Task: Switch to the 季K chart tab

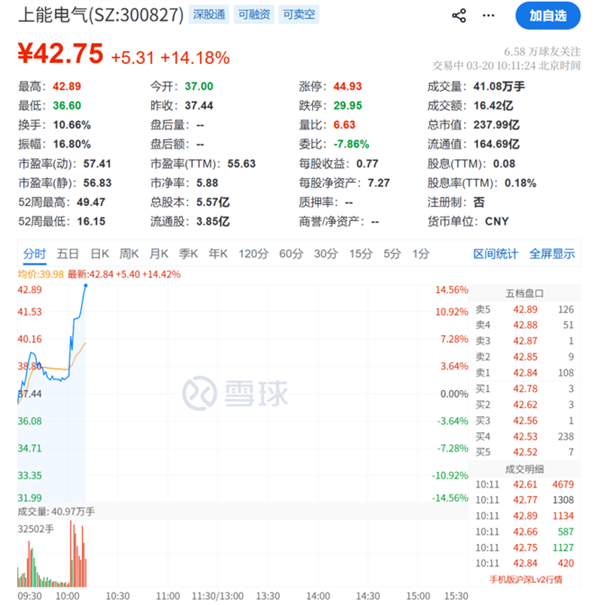Action: tap(190, 254)
